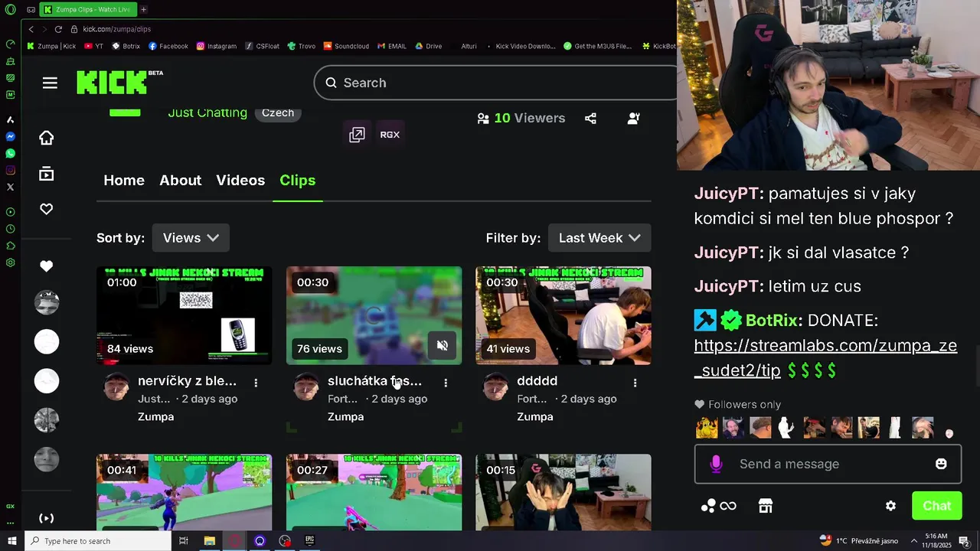Screen dimensions: 980x551
Task: Open Opera player icon in sidebar
Action: pyautogui.click(x=11, y=212)
